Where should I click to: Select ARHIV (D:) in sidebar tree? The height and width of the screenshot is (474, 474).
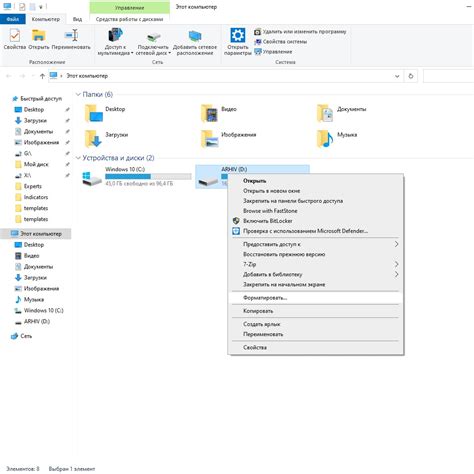(x=37, y=322)
